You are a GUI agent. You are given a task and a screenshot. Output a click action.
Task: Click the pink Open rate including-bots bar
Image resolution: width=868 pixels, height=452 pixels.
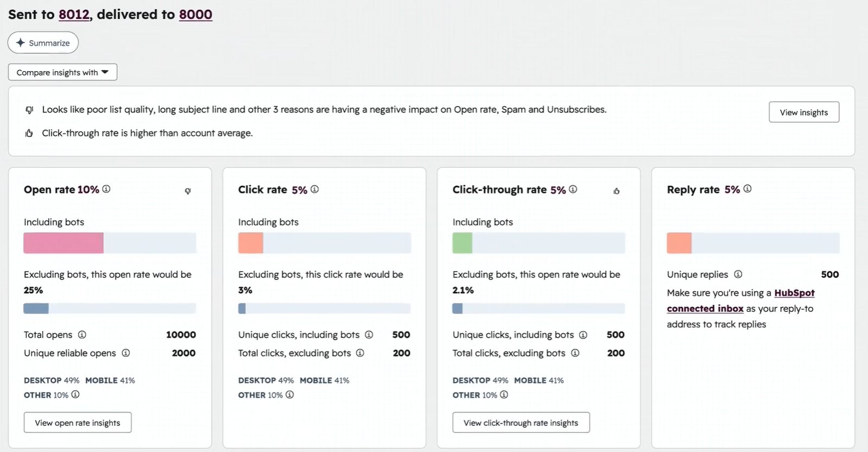(64, 243)
